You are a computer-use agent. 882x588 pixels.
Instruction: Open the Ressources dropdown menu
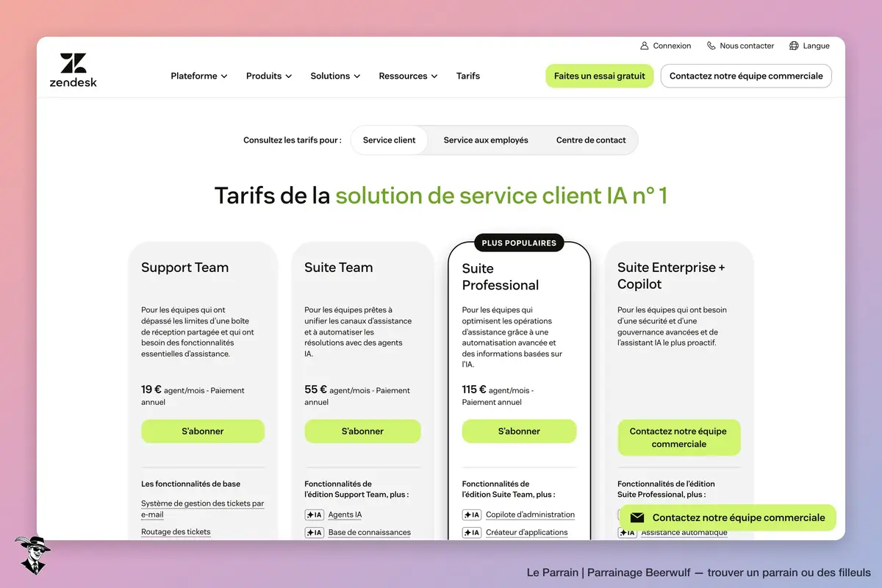pyautogui.click(x=408, y=76)
